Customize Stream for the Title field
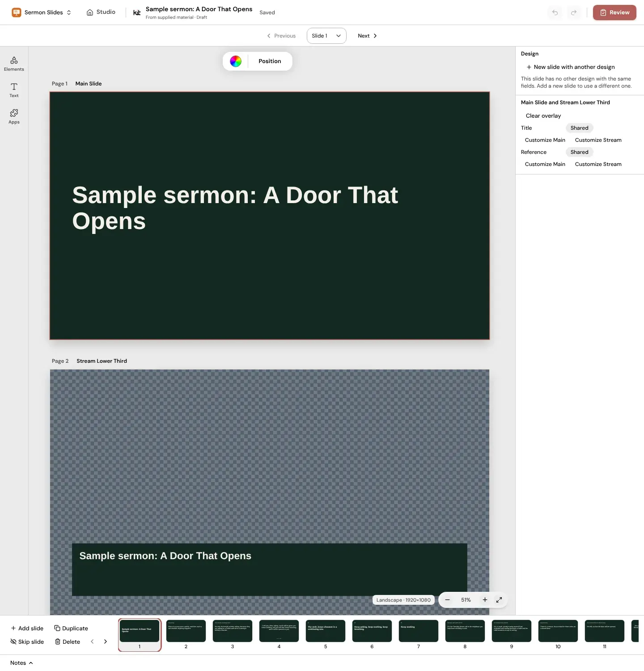 tap(598, 140)
